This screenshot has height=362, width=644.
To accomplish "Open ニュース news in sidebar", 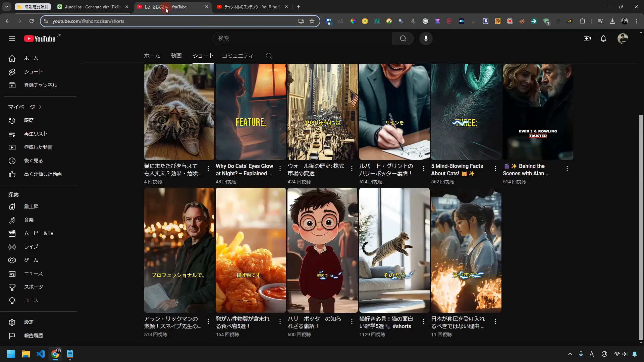I will tap(40, 274).
